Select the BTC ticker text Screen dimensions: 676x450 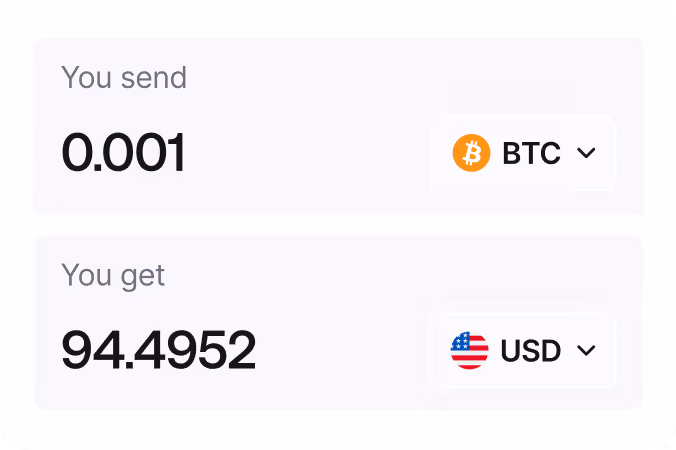531,154
